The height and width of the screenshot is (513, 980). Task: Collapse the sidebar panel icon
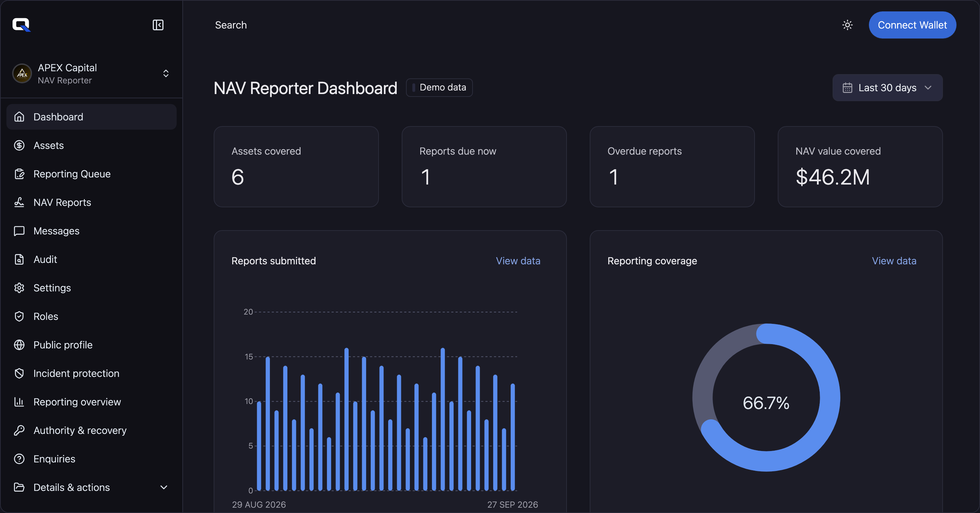[x=158, y=25]
